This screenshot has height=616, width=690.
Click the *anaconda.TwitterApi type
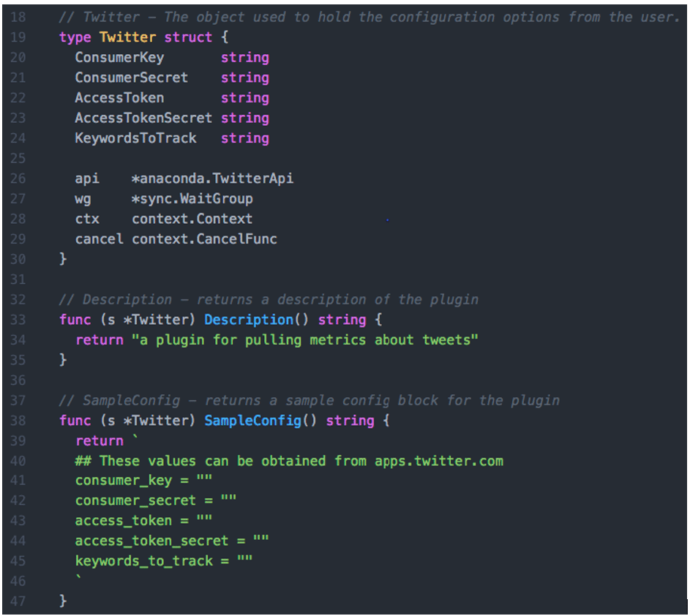point(212,179)
